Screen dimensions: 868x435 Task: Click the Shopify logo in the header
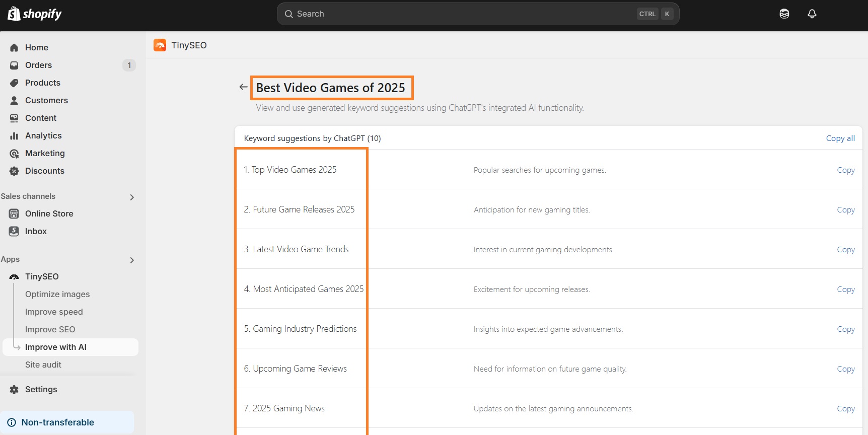coord(34,14)
